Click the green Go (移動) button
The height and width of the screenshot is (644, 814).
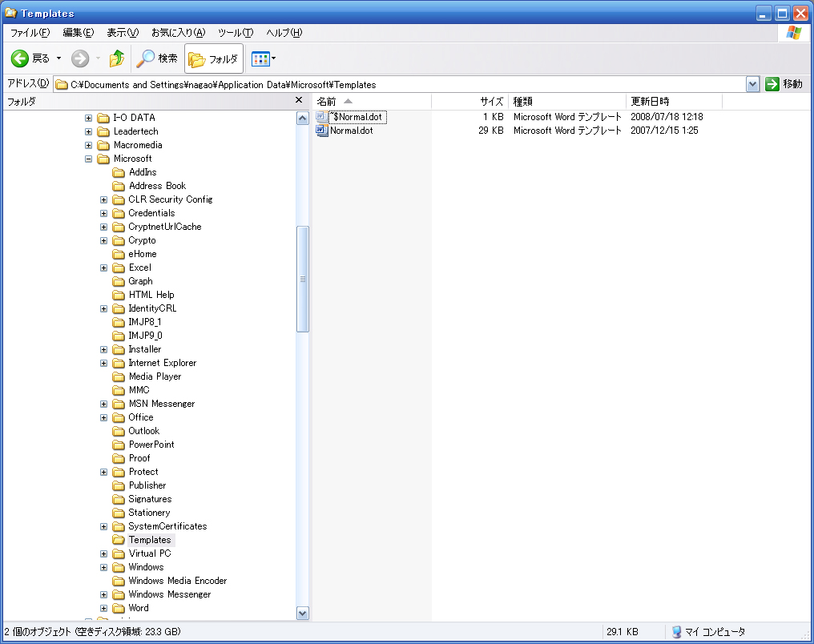(x=784, y=84)
